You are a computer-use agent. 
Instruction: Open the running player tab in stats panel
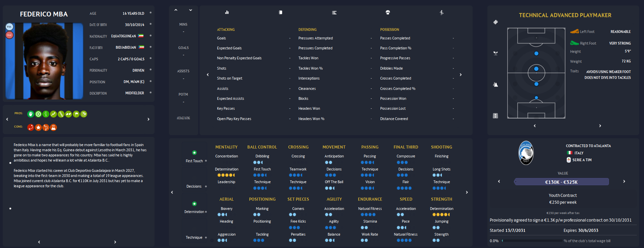click(x=442, y=13)
